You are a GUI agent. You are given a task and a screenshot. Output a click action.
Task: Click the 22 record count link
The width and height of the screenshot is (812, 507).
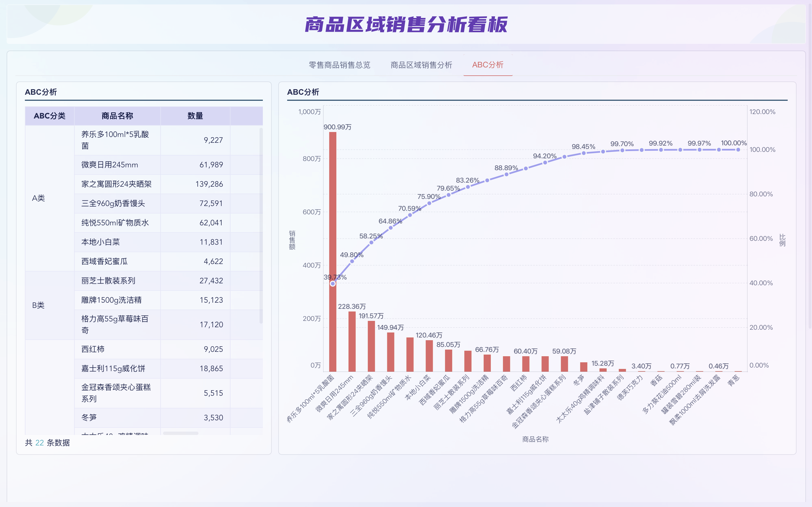(40, 443)
